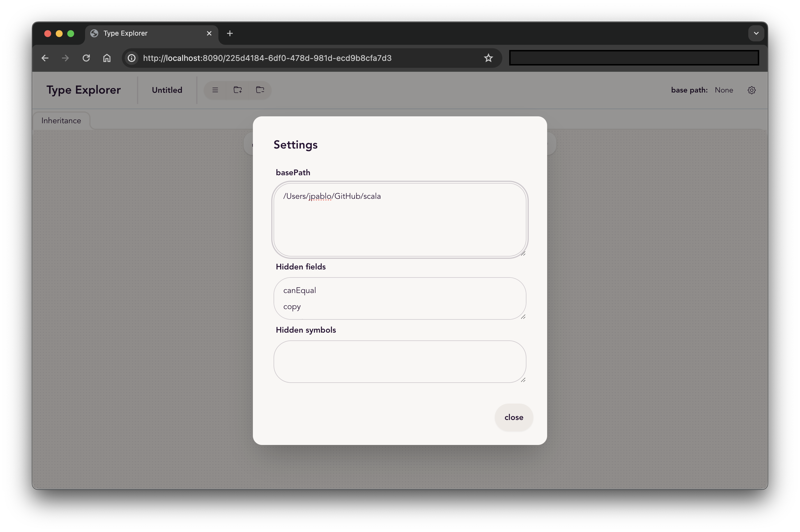Expand the tab search dropdown chevron

756,33
